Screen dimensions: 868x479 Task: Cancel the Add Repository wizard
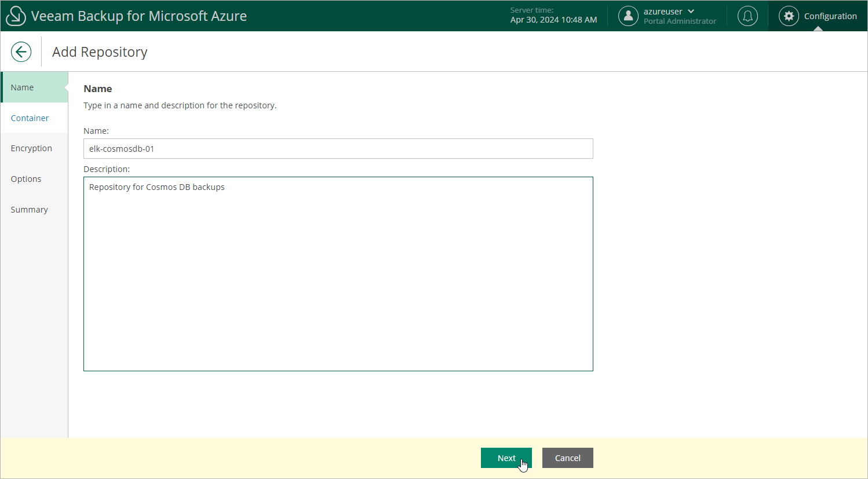coord(568,458)
